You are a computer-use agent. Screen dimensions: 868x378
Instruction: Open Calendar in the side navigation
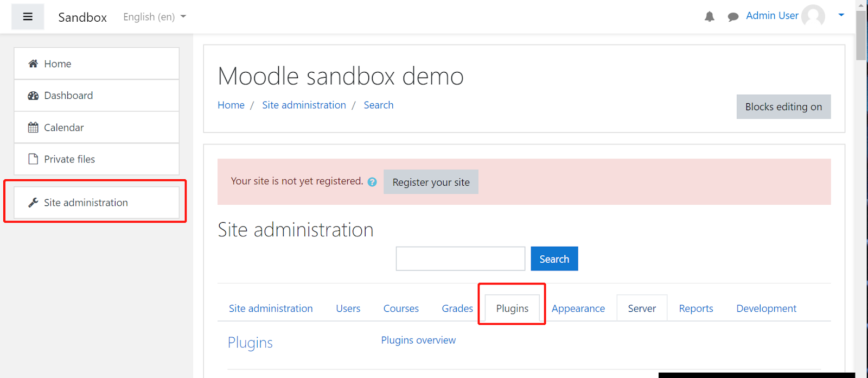97,128
